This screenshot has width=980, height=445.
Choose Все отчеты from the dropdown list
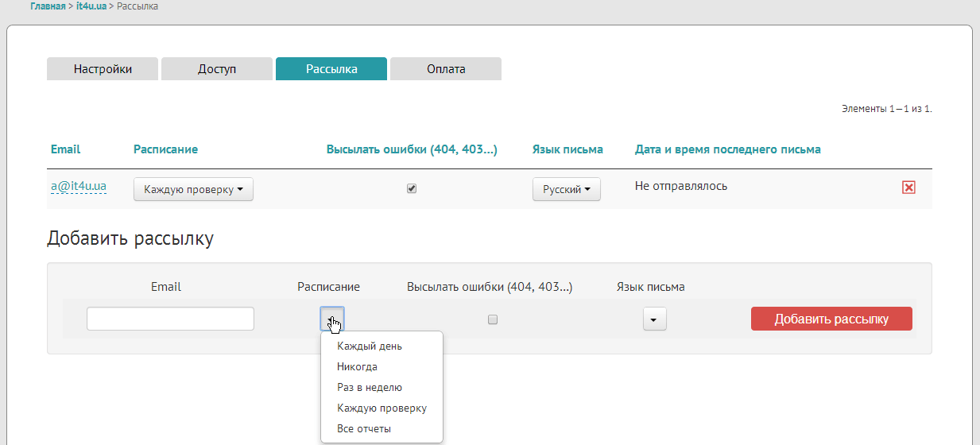363,429
